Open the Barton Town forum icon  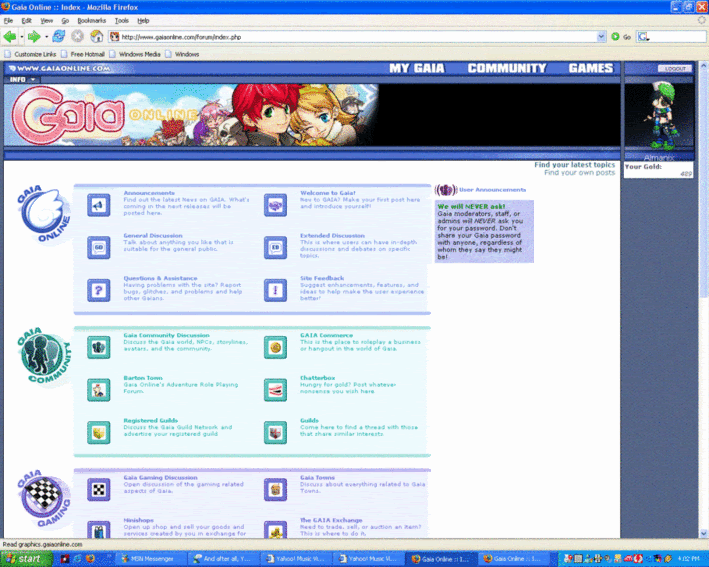[99, 390]
